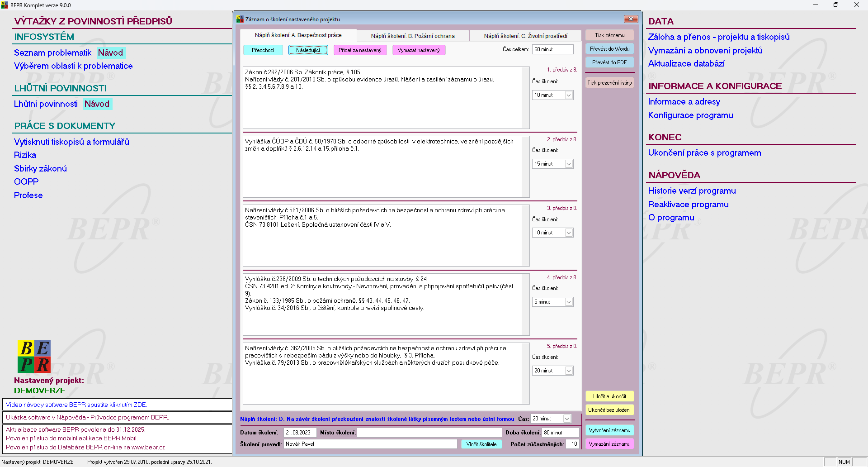This screenshot has height=467, width=868.
Task: Click Tisk prezenční listiny button
Action: [x=610, y=83]
